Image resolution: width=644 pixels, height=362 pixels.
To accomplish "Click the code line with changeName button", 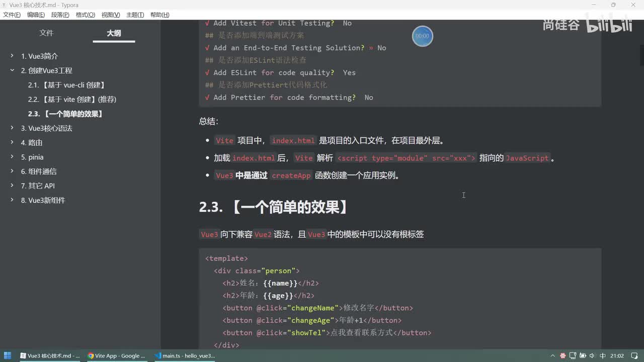I will (x=317, y=308).
